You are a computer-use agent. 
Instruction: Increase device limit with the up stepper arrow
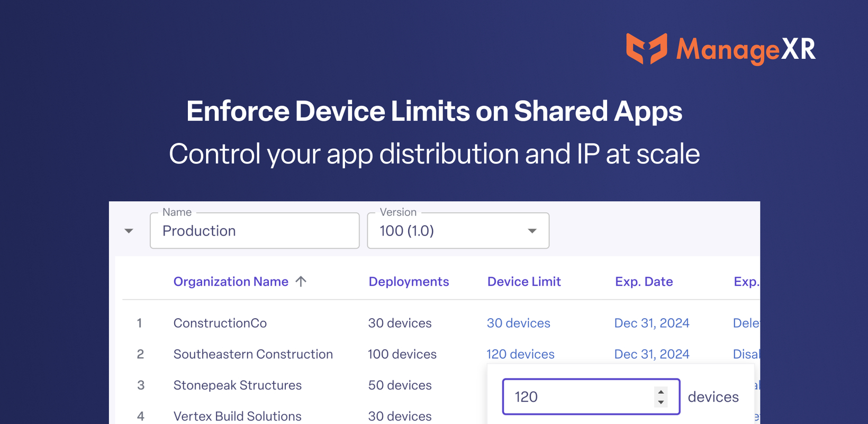[661, 392]
